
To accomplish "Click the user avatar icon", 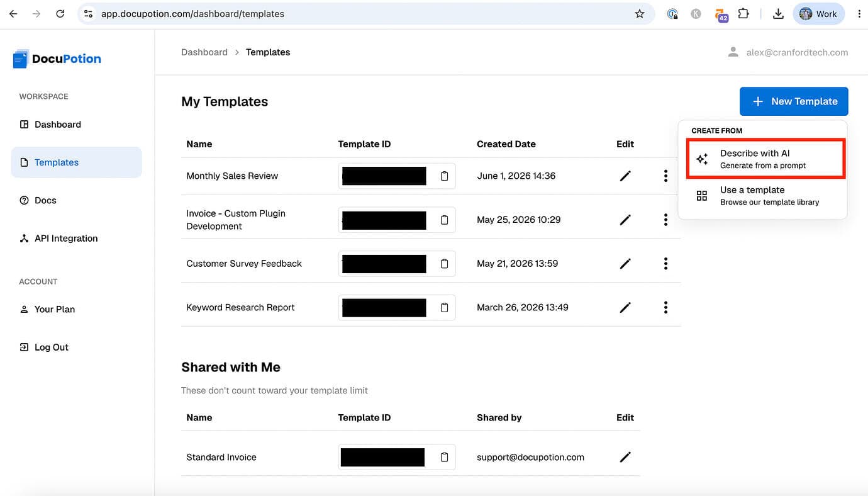I will coord(733,52).
